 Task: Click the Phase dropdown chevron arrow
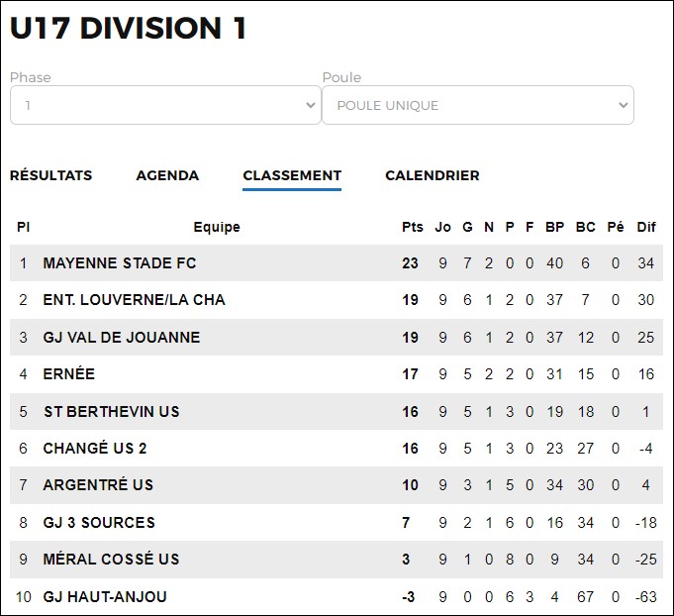(x=311, y=105)
